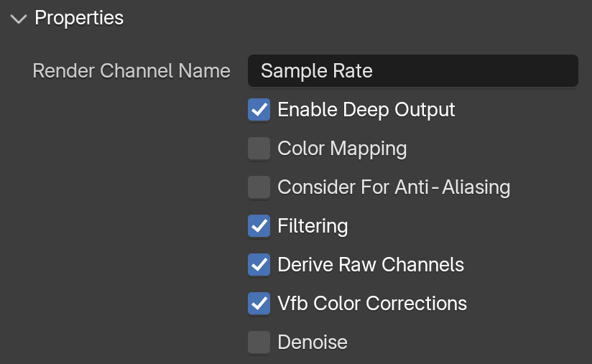This screenshot has width=592, height=364.
Task: Click the Properties panel header title
Action: (79, 18)
